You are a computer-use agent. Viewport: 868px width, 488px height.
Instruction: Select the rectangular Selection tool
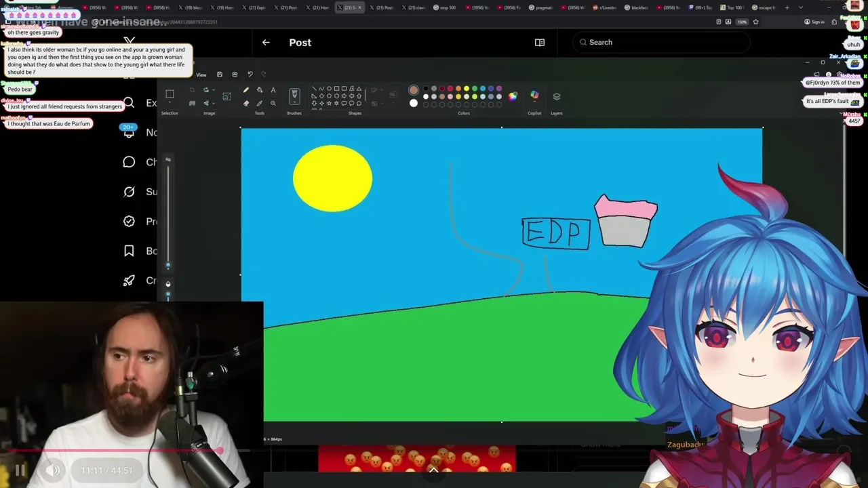tap(170, 94)
